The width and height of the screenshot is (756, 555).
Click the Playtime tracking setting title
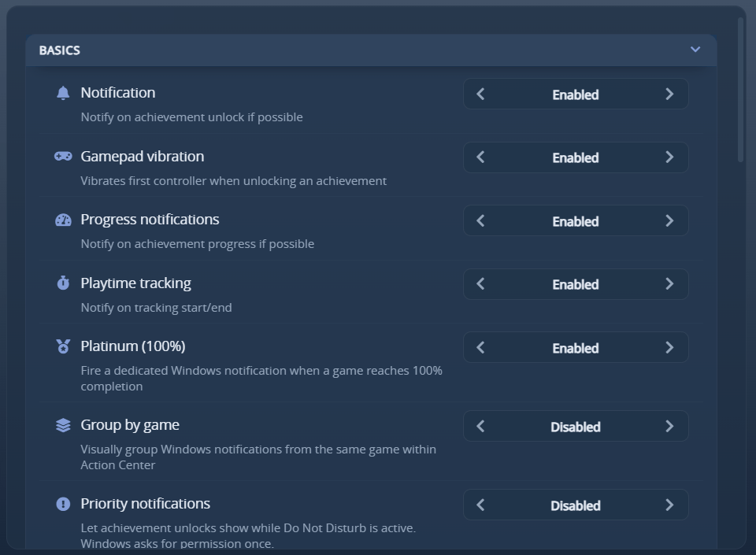(136, 283)
